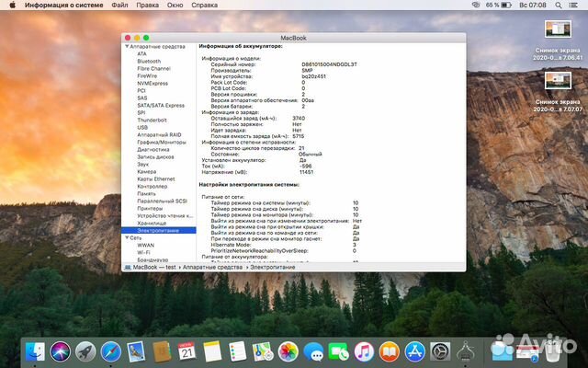Open the Справка menu
The image size is (588, 368).
tap(204, 6)
